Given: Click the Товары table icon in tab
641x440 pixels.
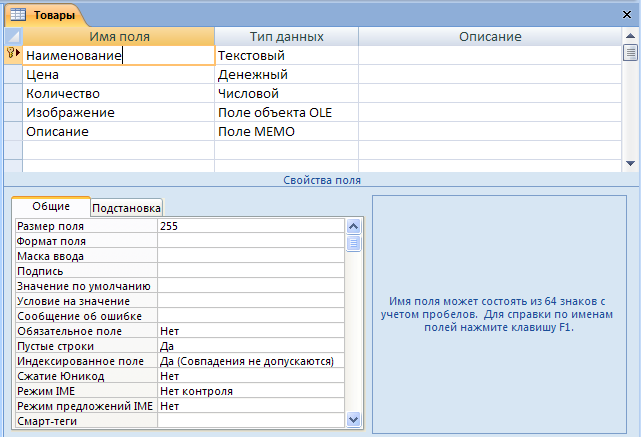Looking at the screenshot, I should 18,15.
